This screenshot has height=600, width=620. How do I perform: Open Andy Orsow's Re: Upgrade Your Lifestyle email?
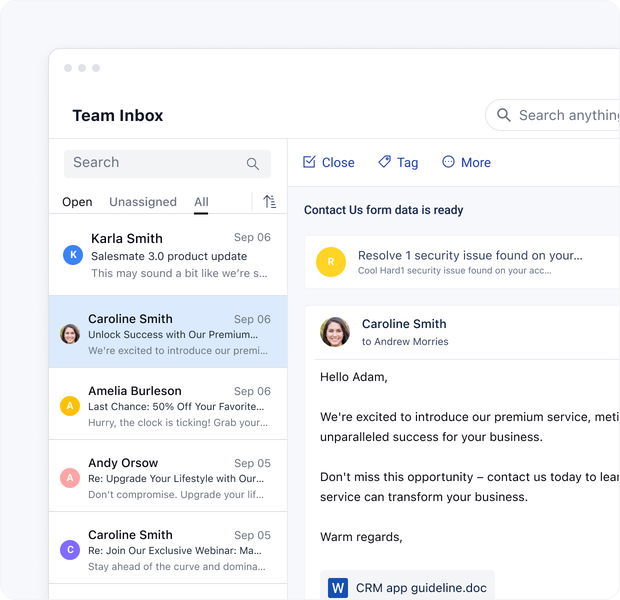[168, 476]
